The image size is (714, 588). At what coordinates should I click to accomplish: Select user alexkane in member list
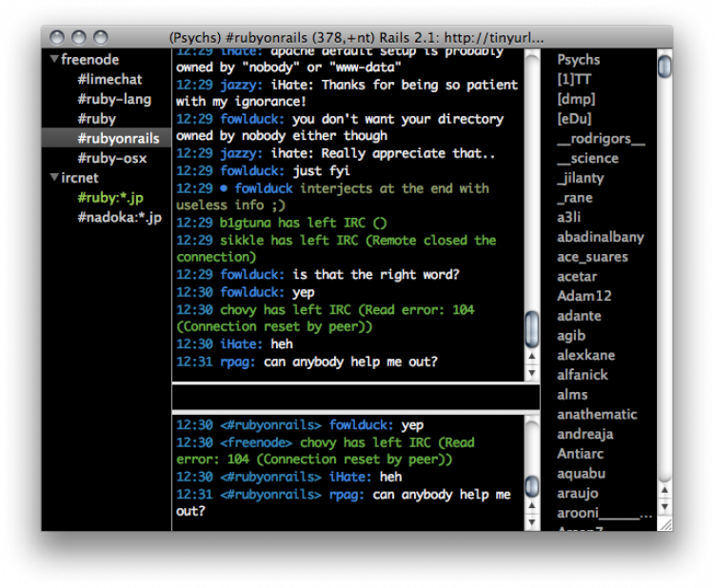click(586, 355)
